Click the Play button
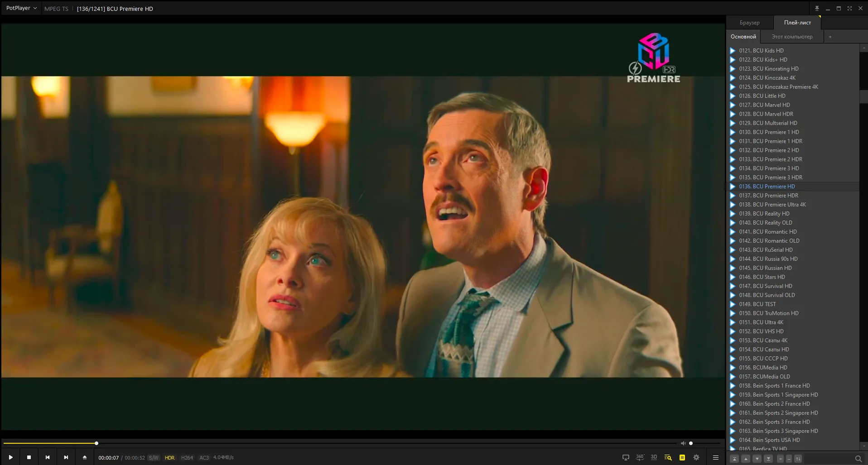The height and width of the screenshot is (465, 868). pyautogui.click(x=10, y=457)
